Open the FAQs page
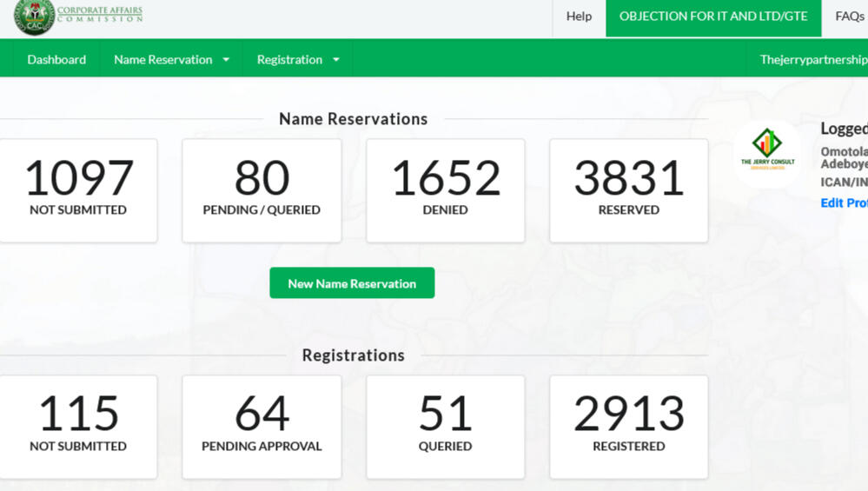This screenshot has height=491, width=868. point(849,17)
